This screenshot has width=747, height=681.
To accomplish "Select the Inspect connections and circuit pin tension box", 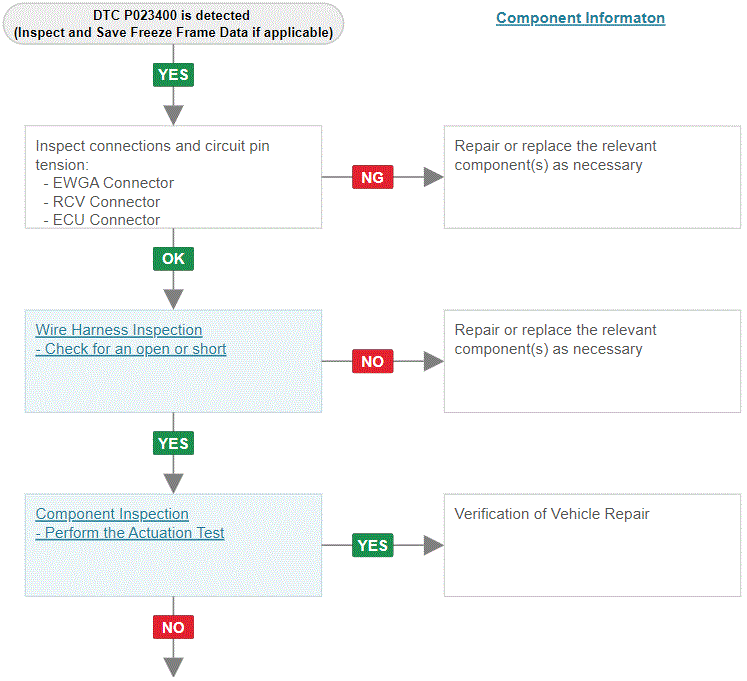I will pyautogui.click(x=173, y=177).
